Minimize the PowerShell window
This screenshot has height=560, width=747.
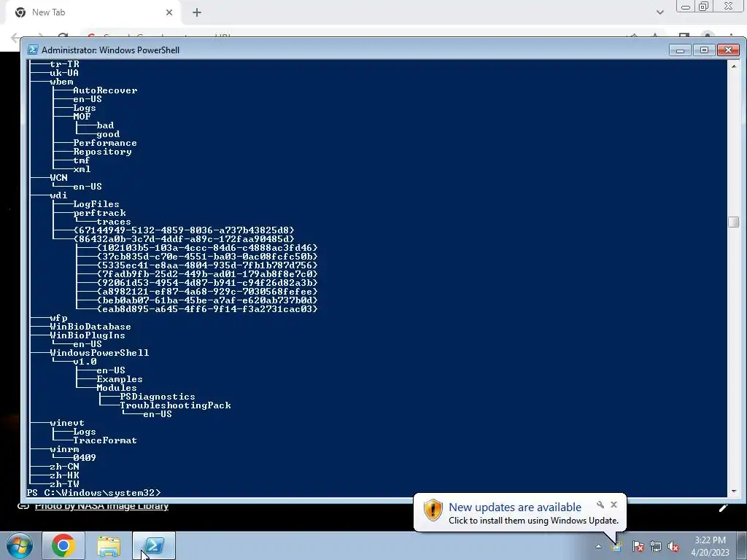(x=680, y=50)
